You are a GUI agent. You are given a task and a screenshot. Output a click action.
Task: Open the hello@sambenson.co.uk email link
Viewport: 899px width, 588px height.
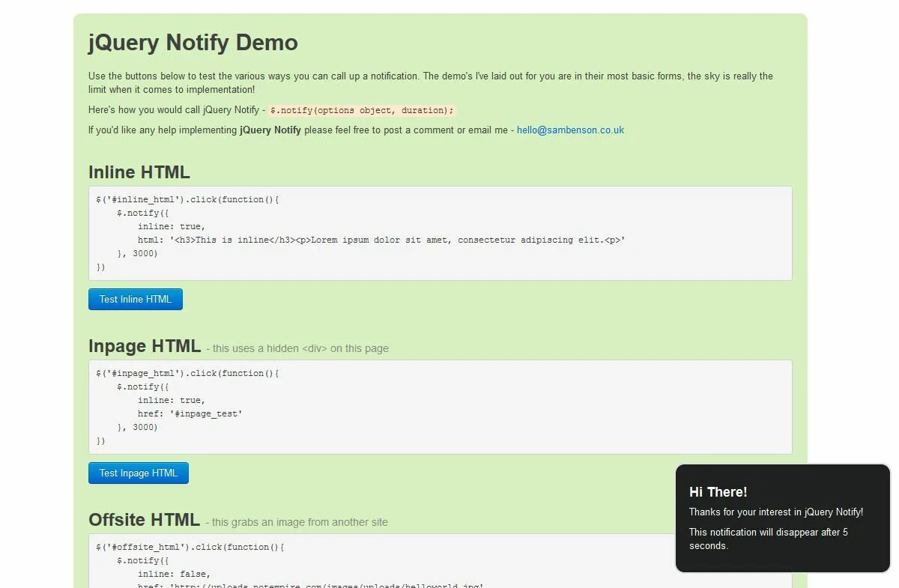tap(570, 130)
